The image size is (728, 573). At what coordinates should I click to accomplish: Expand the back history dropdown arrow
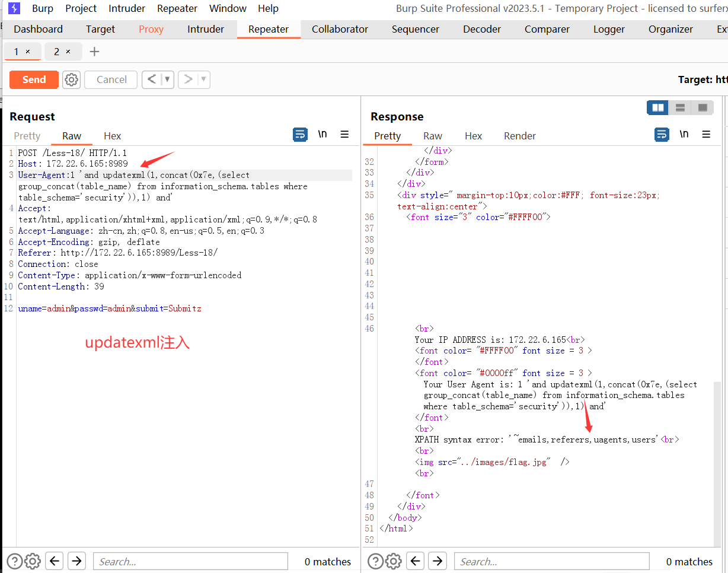(167, 79)
